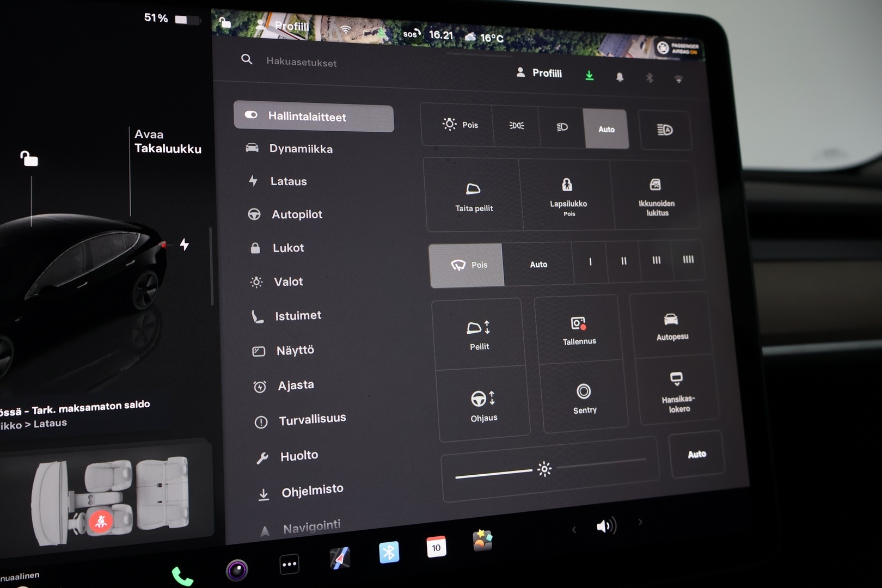The width and height of the screenshot is (882, 588).
Task: Set headlights to Auto
Action: 606,129
